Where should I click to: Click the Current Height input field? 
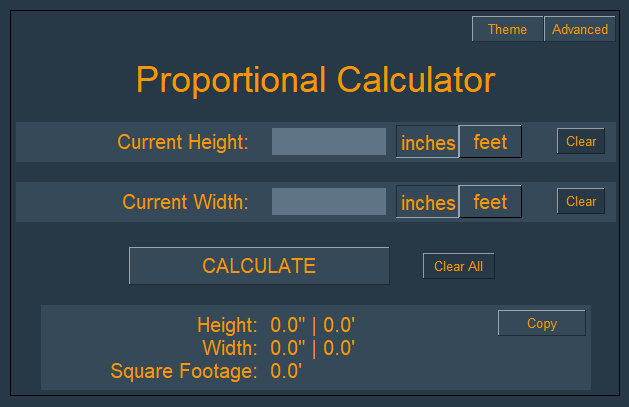329,142
